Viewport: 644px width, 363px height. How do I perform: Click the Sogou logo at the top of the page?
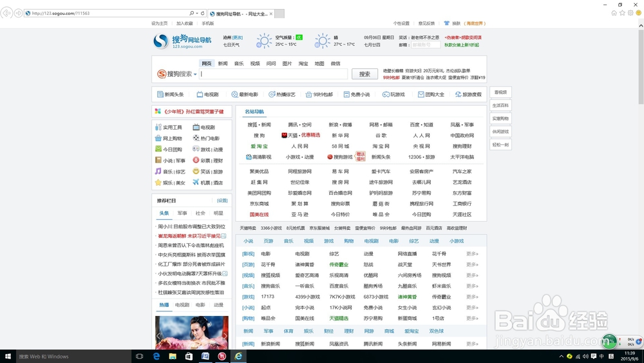(182, 41)
